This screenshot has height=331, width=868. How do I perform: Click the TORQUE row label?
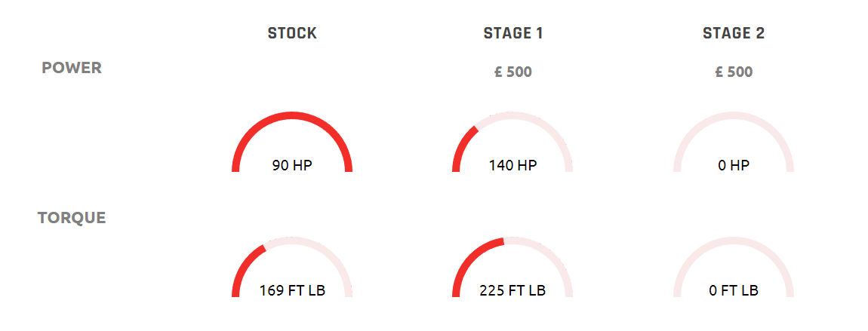click(72, 218)
